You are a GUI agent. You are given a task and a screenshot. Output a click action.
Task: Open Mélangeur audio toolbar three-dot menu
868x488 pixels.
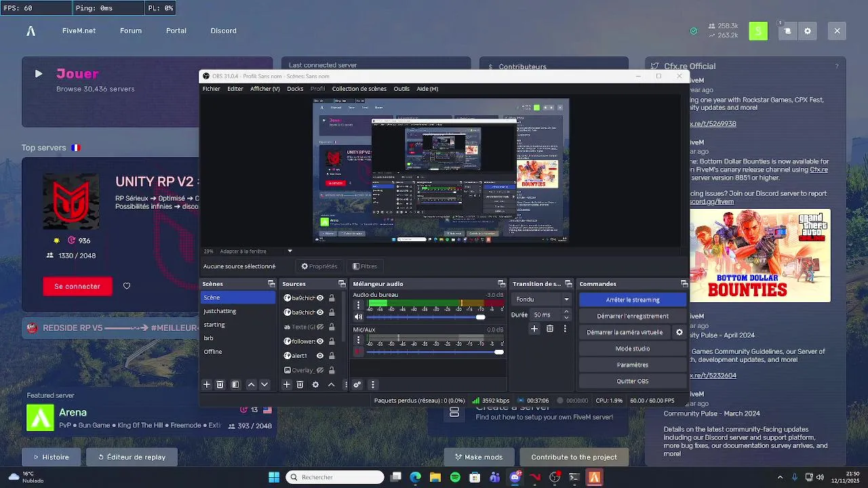[x=372, y=384]
